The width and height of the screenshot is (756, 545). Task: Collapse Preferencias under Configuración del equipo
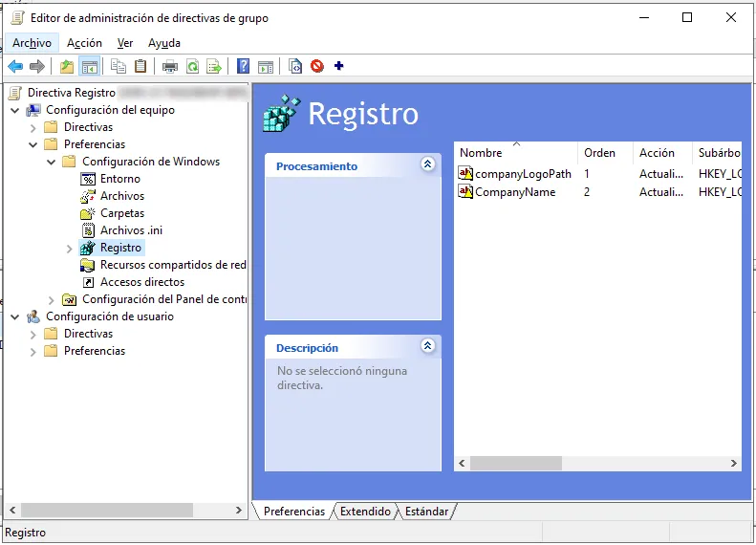32,144
